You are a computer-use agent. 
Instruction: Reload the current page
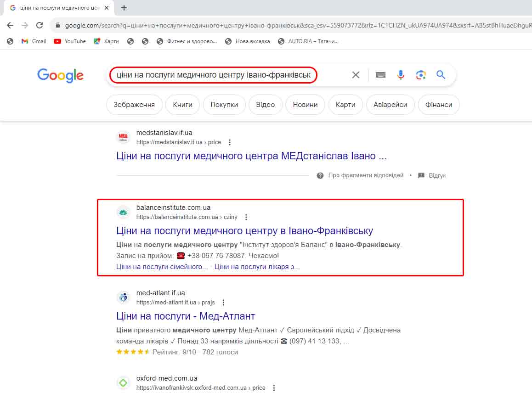point(40,25)
